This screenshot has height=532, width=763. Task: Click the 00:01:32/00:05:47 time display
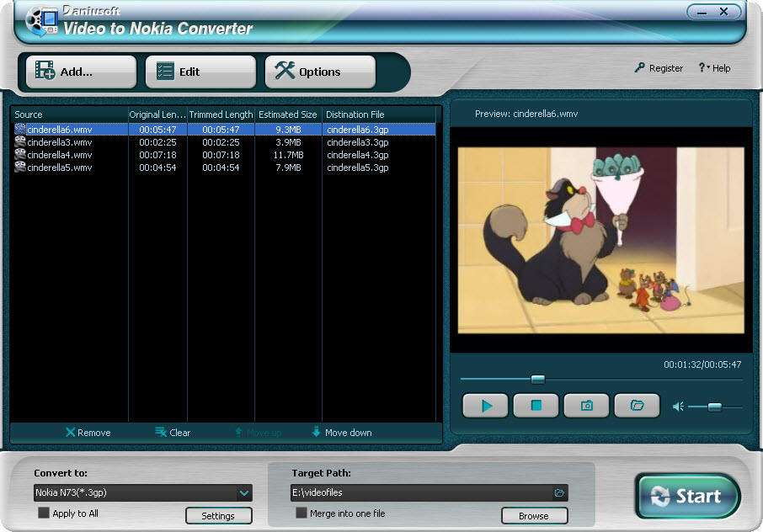tap(702, 364)
